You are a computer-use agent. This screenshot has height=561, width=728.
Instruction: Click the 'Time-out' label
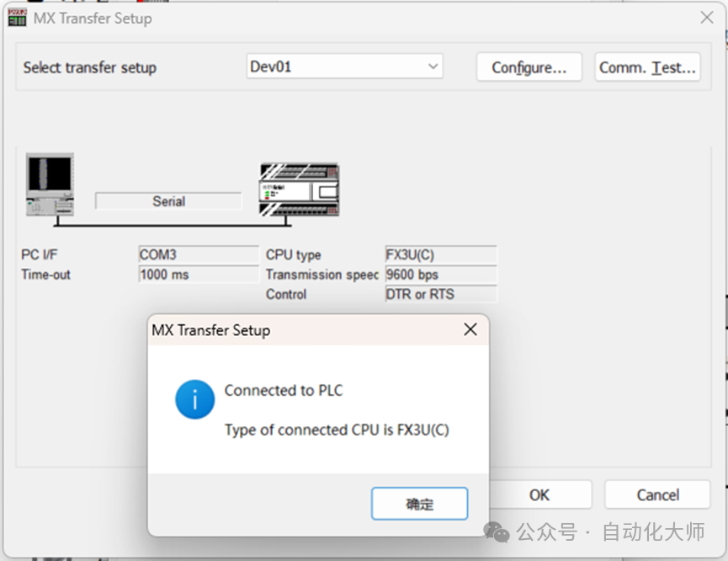click(45, 275)
